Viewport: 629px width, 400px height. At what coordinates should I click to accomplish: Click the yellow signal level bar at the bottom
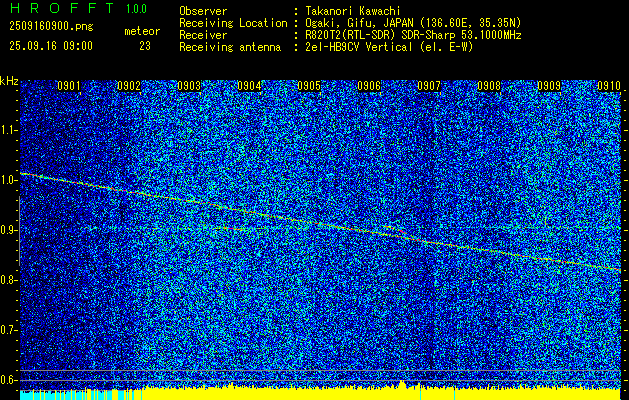click(x=381, y=394)
